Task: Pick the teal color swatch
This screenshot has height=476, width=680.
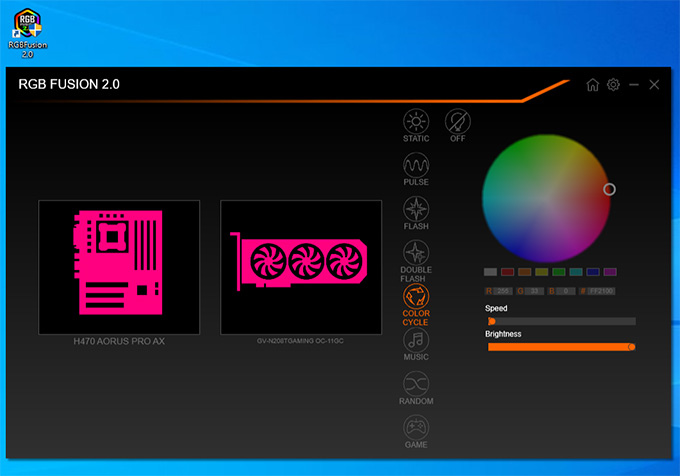Action: (576, 272)
